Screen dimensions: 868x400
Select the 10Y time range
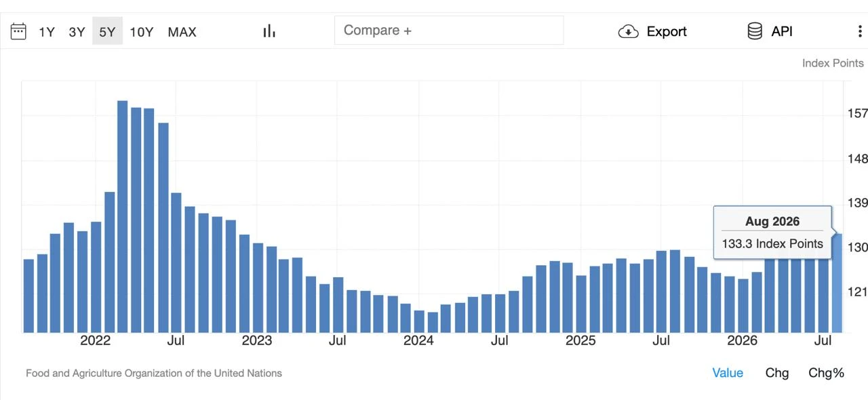click(x=141, y=32)
